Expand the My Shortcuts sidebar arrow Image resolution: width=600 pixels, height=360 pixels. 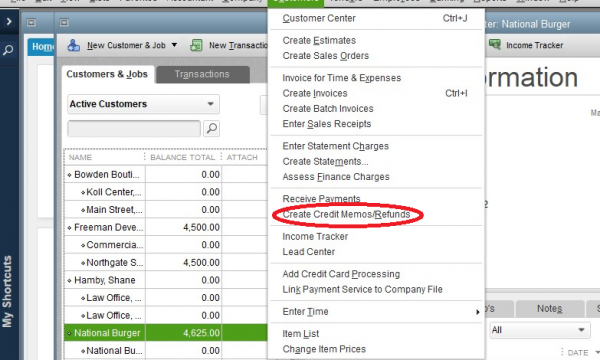click(x=9, y=21)
